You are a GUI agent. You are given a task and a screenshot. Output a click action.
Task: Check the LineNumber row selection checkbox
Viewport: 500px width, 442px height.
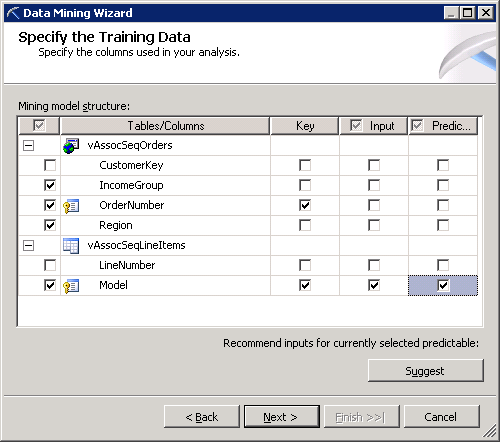coord(50,265)
